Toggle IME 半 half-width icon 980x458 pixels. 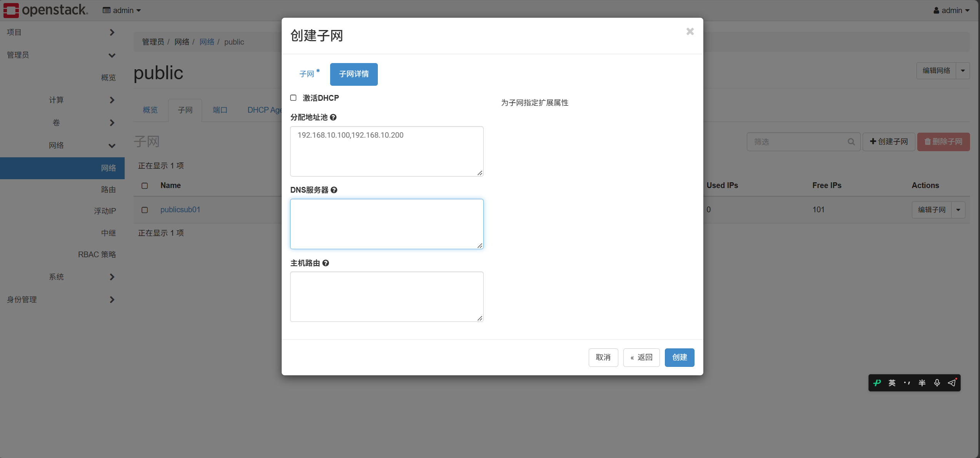pyautogui.click(x=922, y=383)
